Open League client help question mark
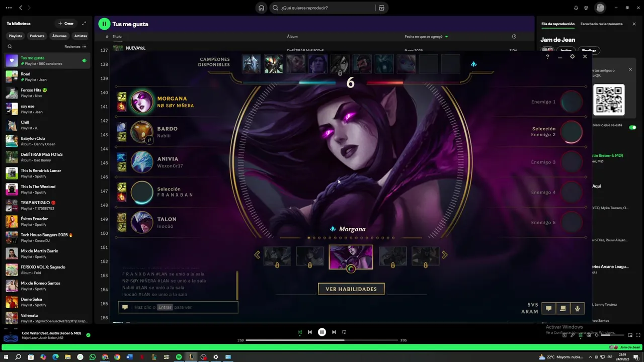This screenshot has height=362, width=644. click(547, 57)
